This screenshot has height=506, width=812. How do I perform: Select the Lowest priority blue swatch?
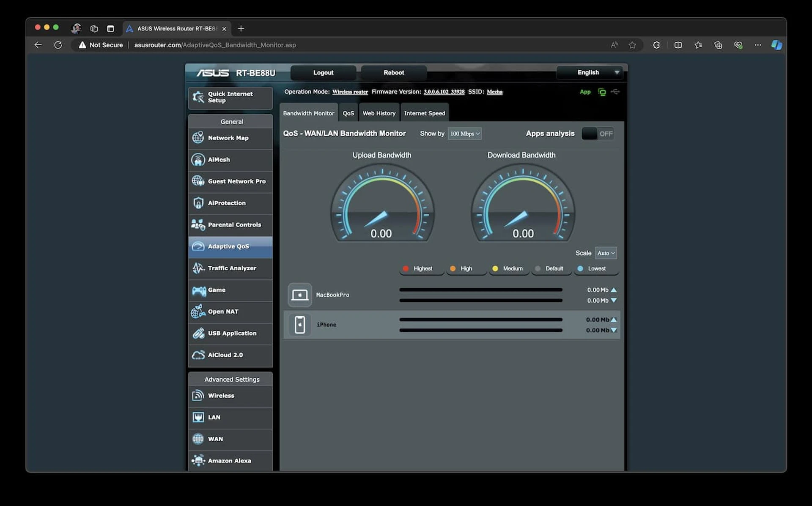(x=580, y=268)
